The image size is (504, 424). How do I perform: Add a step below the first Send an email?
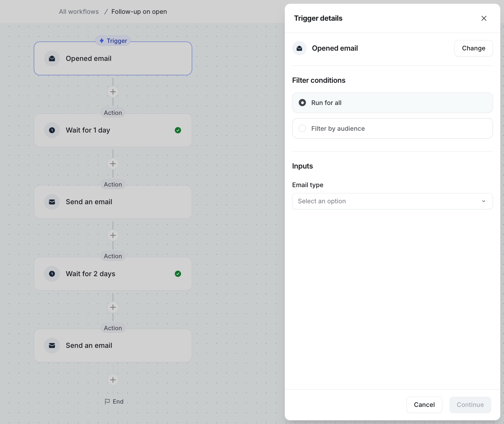113,235
